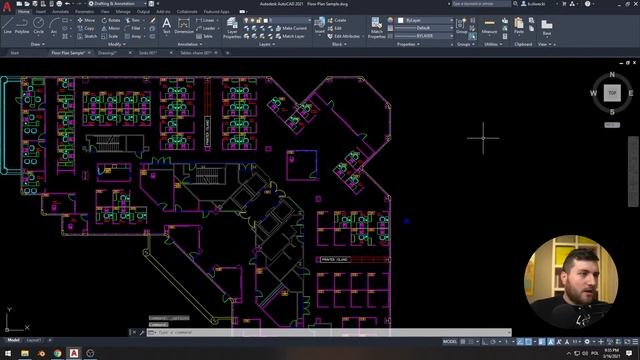Select the Scale command
The image size is (640, 360).
109,36
